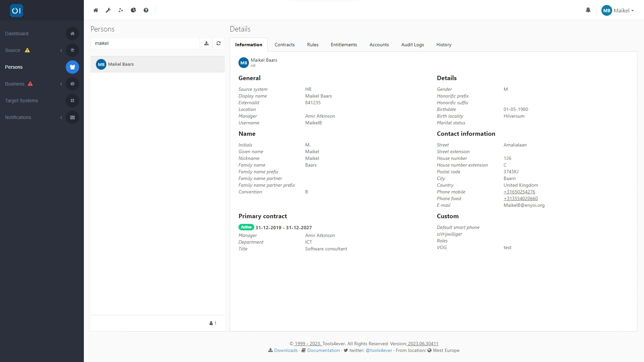The image size is (644, 362).
Task: Click the VOG value test
Action: 507,247
